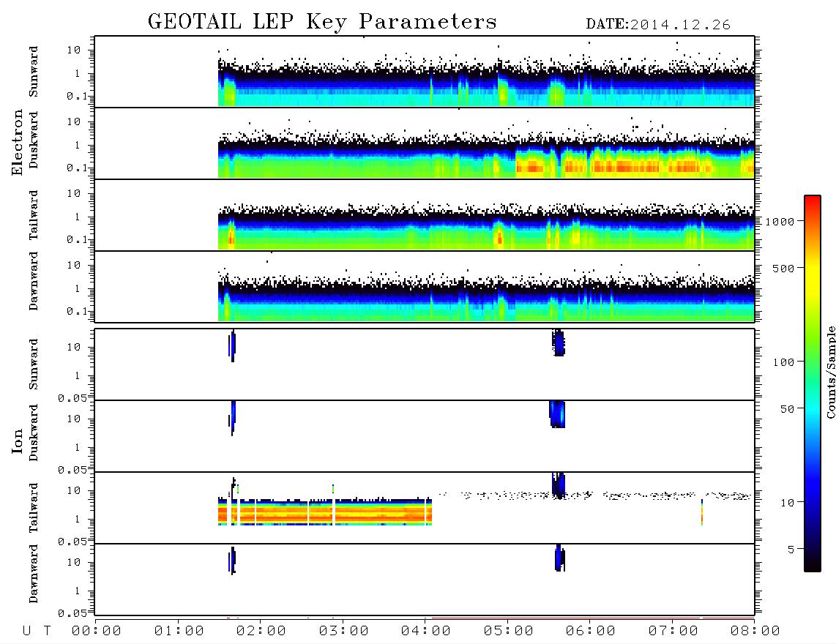Click the 1000 tick on colorbar
836x644 pixels.
click(x=780, y=221)
